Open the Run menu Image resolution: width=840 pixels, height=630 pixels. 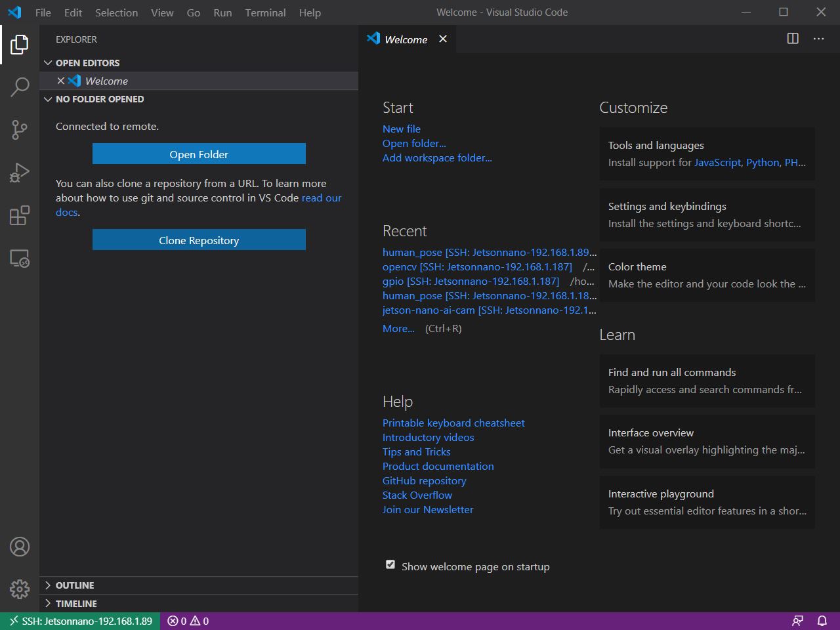pyautogui.click(x=222, y=12)
